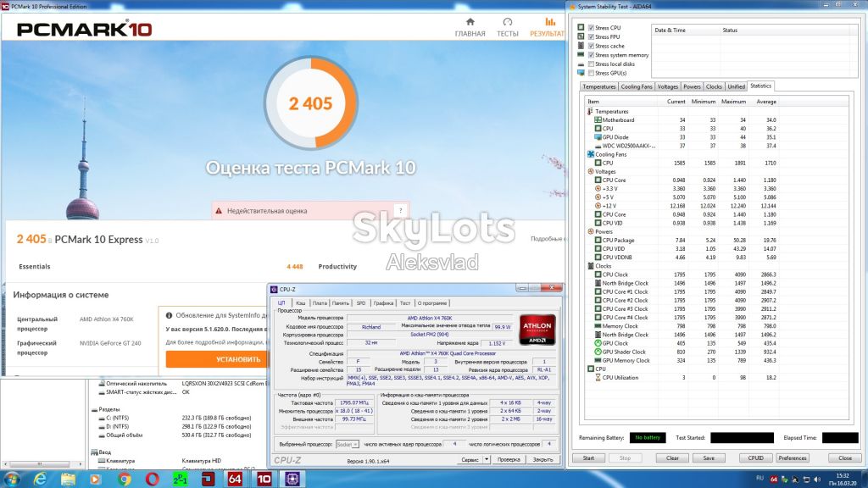Click the Закрыть button in CPU-Z

tap(542, 459)
